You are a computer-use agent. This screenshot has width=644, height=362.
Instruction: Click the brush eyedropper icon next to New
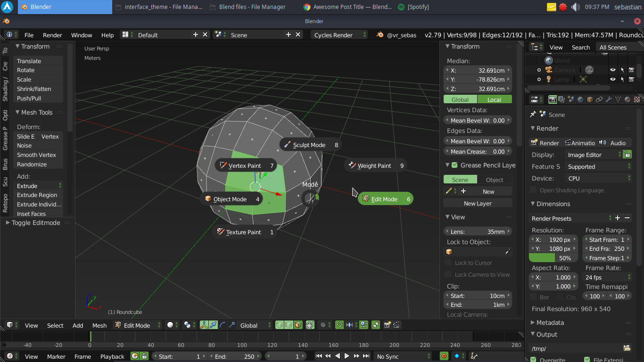click(449, 191)
